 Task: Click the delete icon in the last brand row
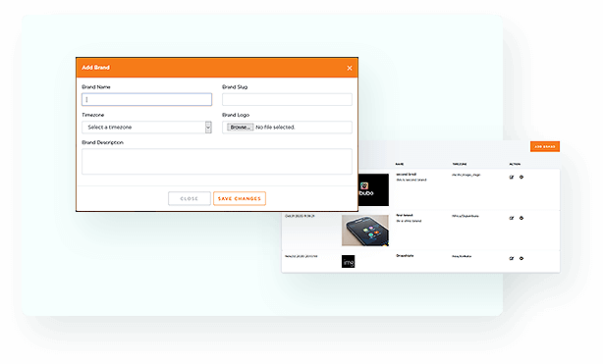click(x=521, y=258)
